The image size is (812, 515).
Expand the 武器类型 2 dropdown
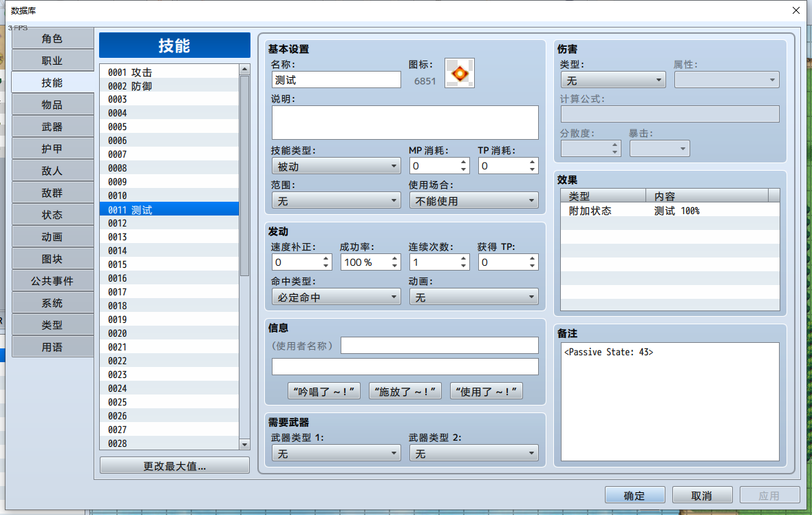474,453
